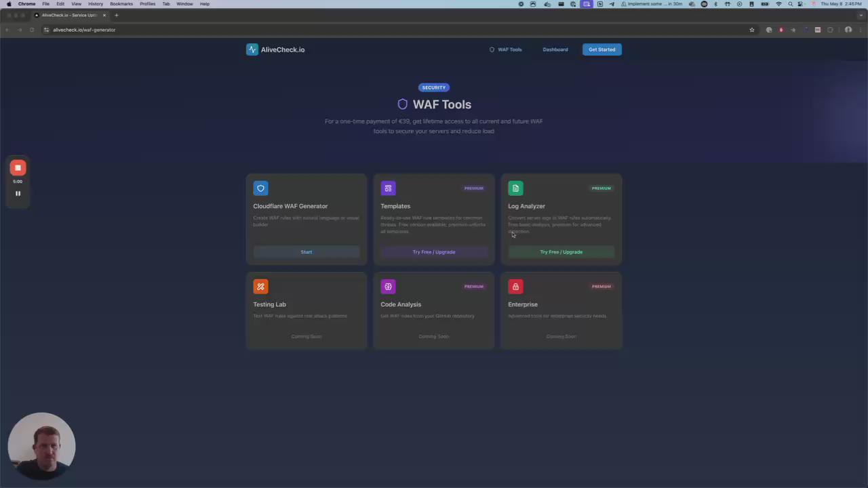Click the Enterprise PREMIUM badge

(x=601, y=287)
